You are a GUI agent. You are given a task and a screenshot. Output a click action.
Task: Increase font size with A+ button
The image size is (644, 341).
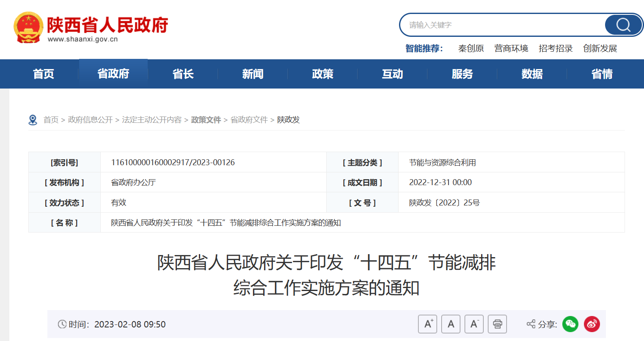(x=427, y=324)
